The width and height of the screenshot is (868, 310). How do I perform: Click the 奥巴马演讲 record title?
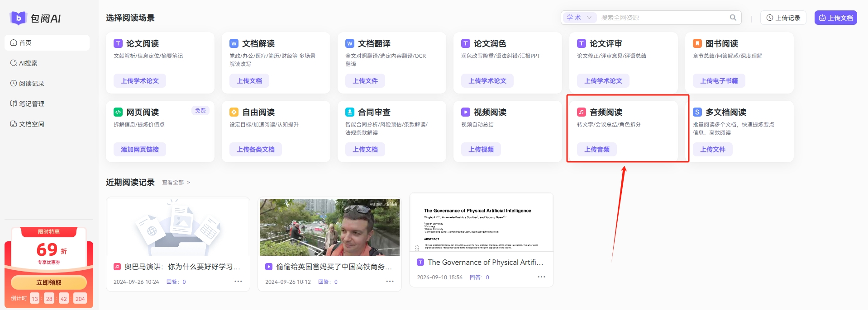(x=182, y=267)
